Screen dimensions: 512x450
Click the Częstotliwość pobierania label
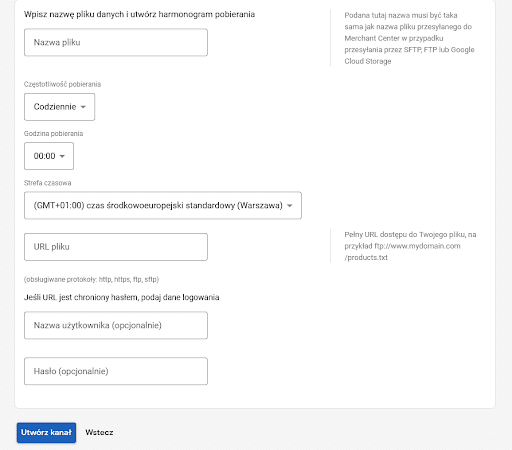pos(62,84)
